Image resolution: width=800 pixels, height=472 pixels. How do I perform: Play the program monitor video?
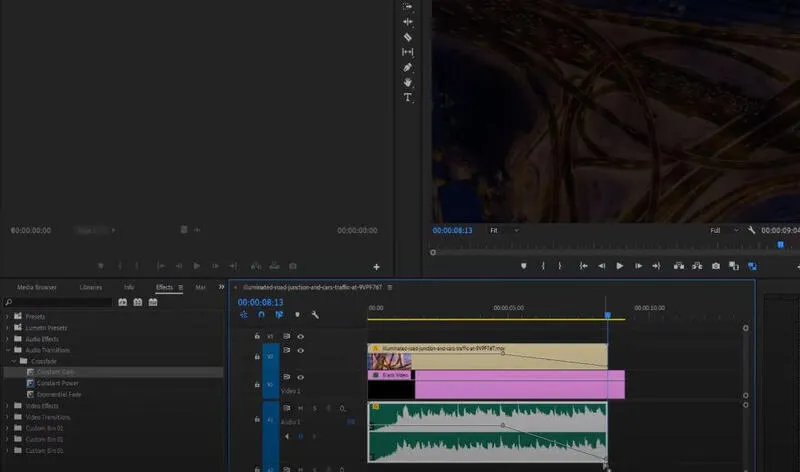(x=620, y=266)
